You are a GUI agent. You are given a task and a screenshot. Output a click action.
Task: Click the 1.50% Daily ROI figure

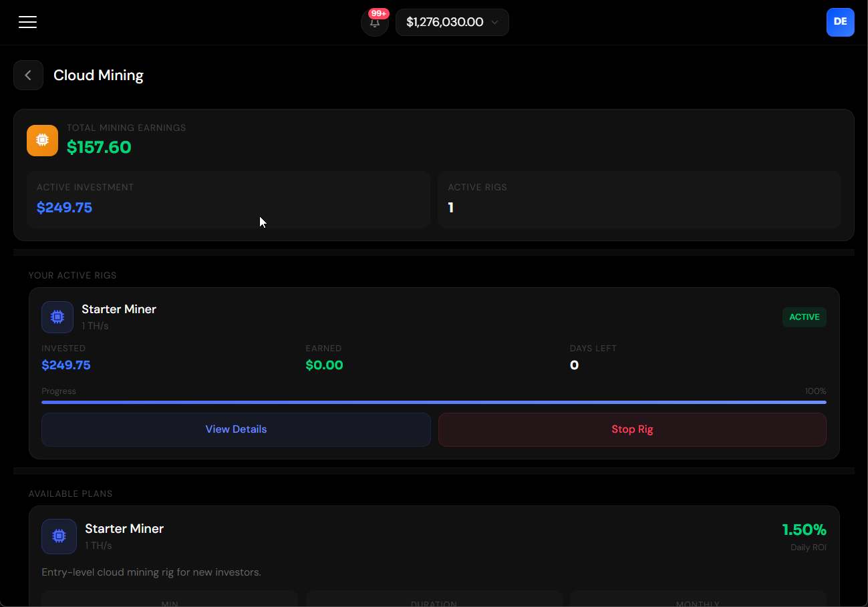click(x=805, y=530)
